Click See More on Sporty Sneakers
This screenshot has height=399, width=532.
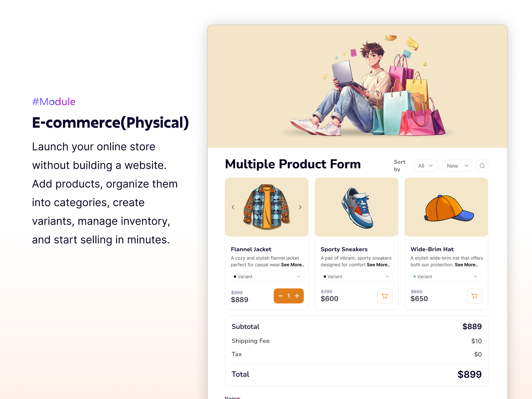click(x=378, y=265)
